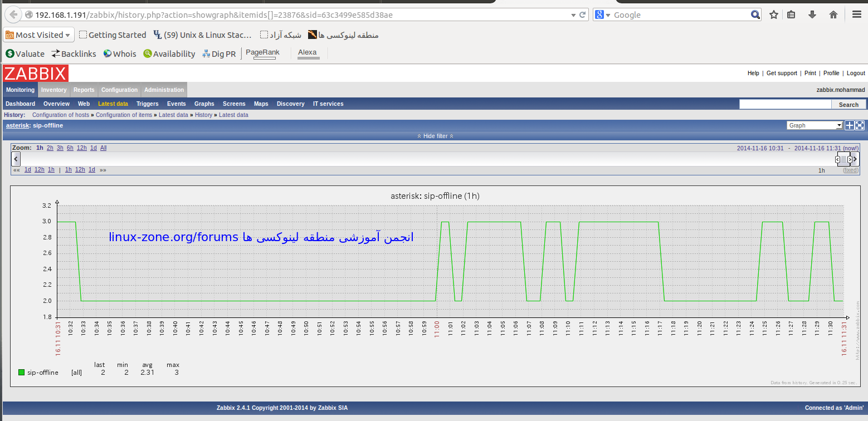Click the Zabbix search input field
The height and width of the screenshot is (421, 868).
[x=784, y=104]
